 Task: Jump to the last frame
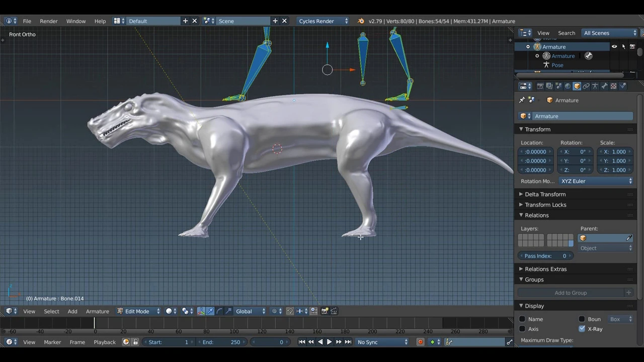348,342
